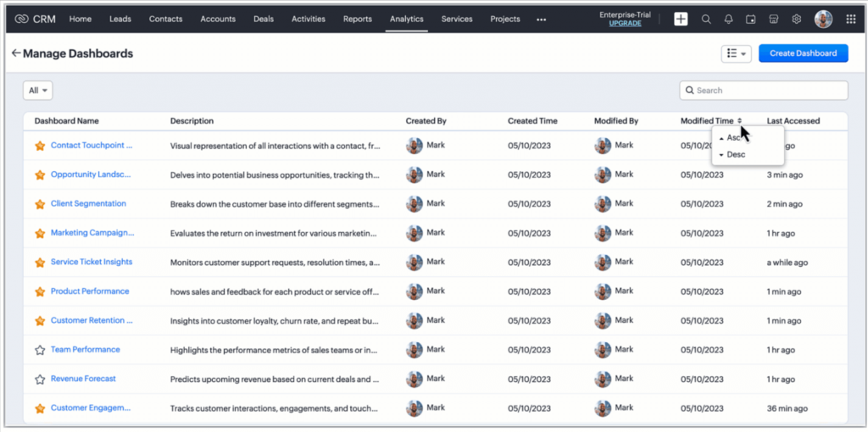Toggle favorite star for Customer Engagement

point(39,409)
